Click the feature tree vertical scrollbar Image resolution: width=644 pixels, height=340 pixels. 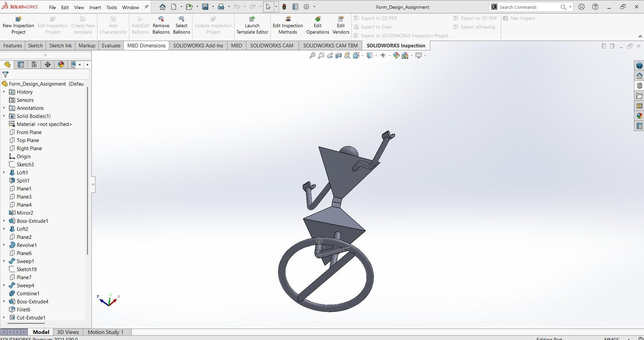[87, 170]
